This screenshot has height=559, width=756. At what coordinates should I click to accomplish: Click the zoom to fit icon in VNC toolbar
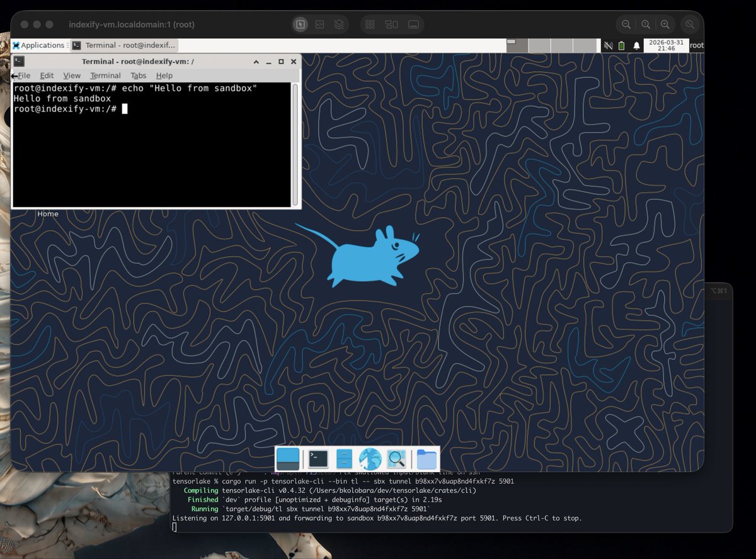(690, 25)
